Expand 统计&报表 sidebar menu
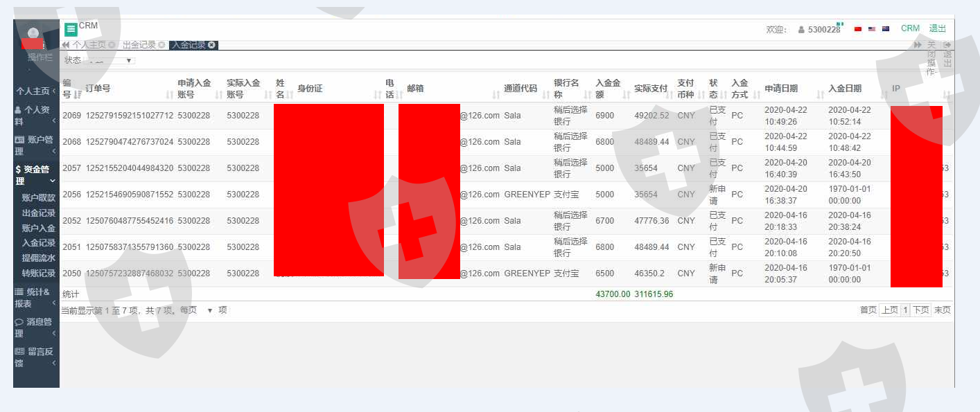 click(x=36, y=298)
